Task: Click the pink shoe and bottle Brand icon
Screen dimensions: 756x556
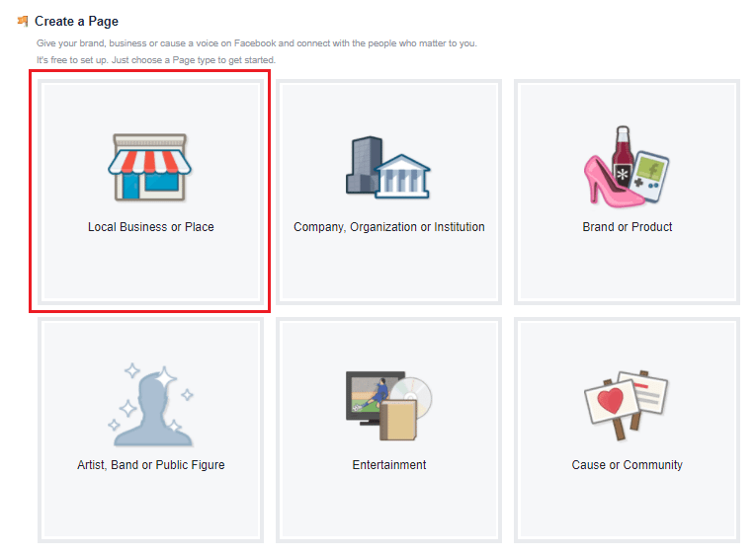Action: (627, 166)
